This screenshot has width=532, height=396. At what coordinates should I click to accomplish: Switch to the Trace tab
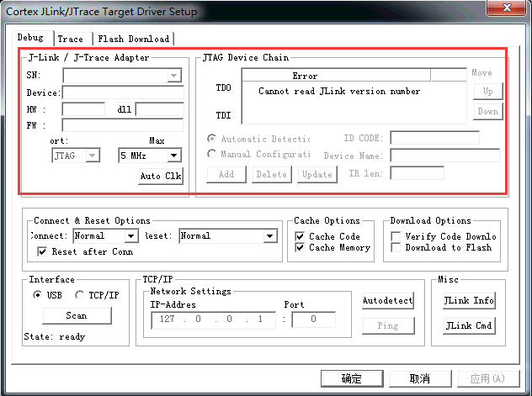point(70,39)
